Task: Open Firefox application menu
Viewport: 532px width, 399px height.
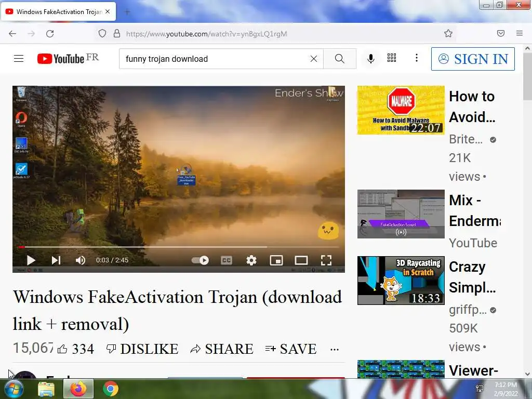Action: click(520, 33)
